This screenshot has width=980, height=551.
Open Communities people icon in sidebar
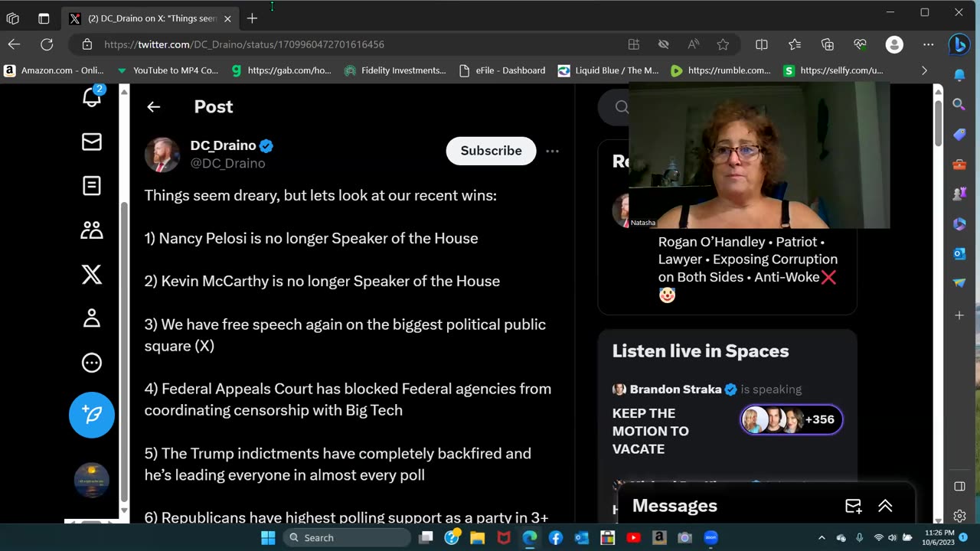tap(92, 230)
